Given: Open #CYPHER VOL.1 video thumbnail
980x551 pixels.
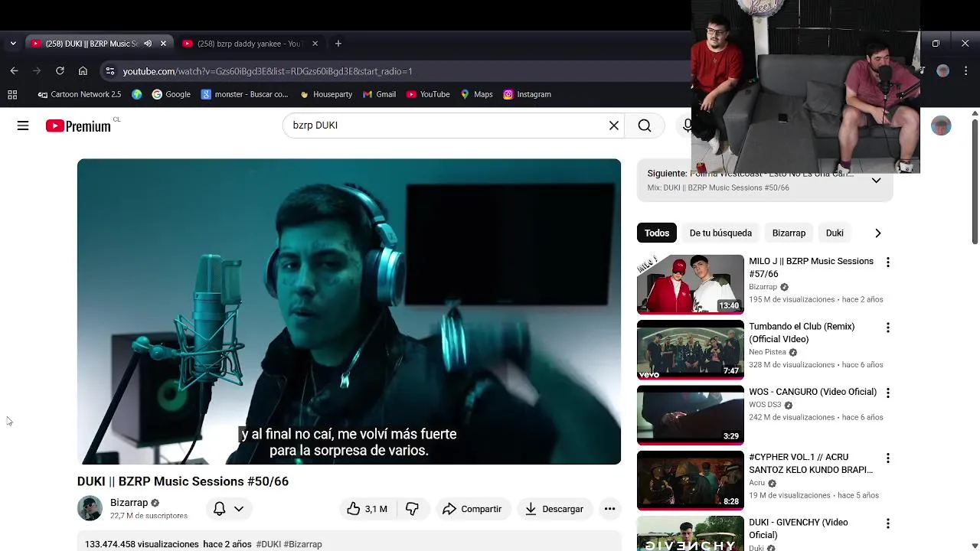Looking at the screenshot, I should pyautogui.click(x=691, y=480).
